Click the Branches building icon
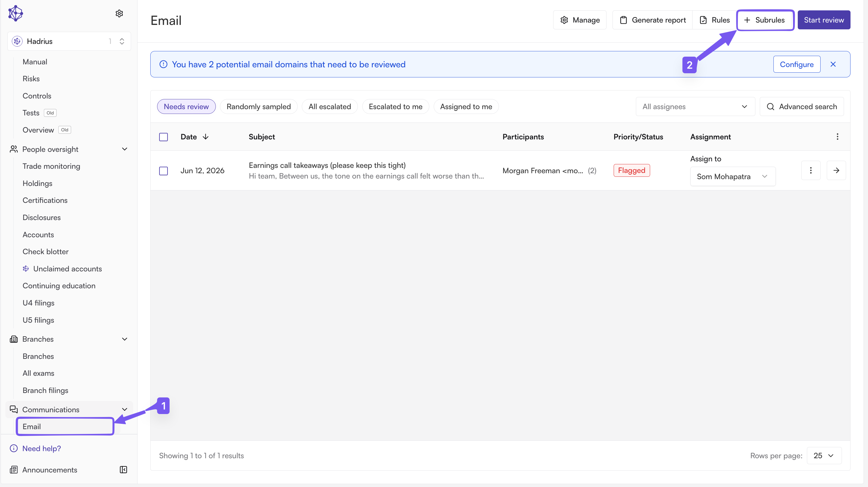The height and width of the screenshot is (487, 868). (x=14, y=339)
